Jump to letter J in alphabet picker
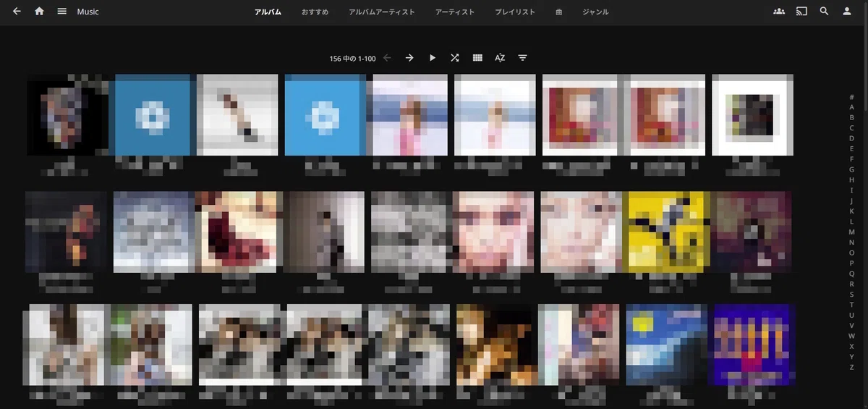The width and height of the screenshot is (868, 409). click(852, 201)
